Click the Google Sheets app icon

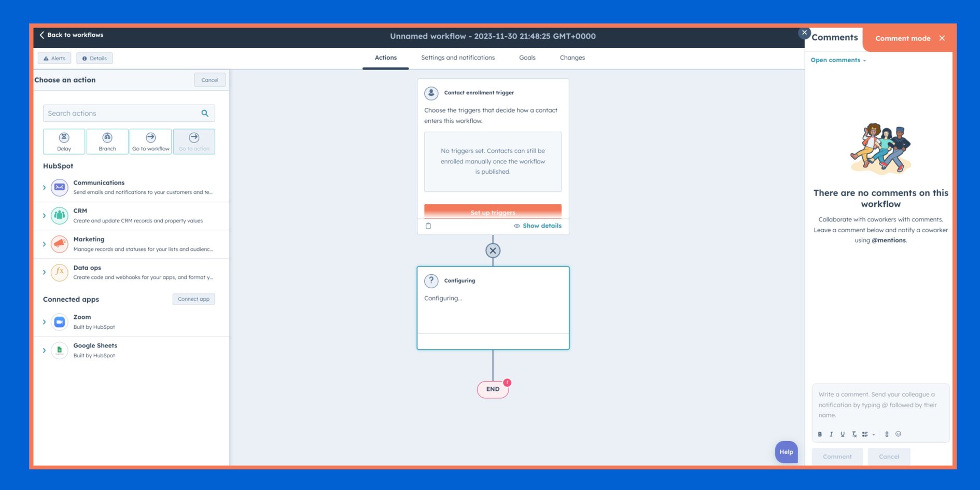pyautogui.click(x=59, y=350)
